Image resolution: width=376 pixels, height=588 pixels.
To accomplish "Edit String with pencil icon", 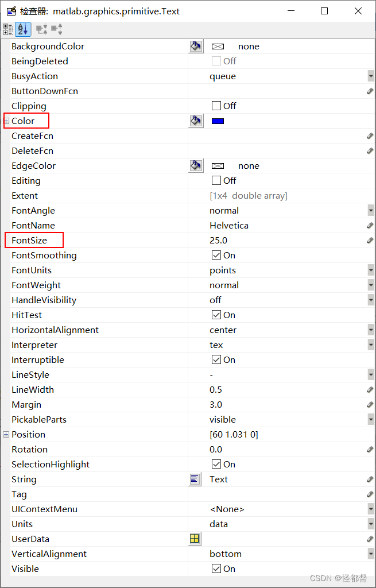I will [x=370, y=479].
